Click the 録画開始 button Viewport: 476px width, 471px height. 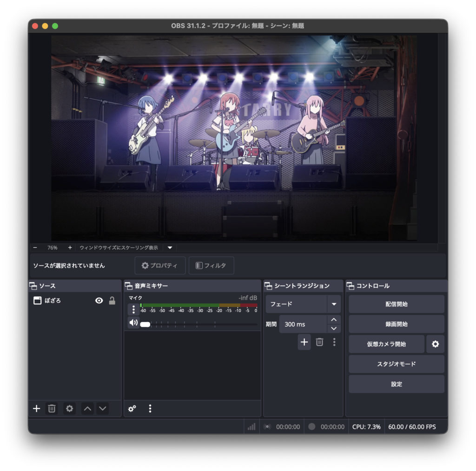click(x=396, y=324)
